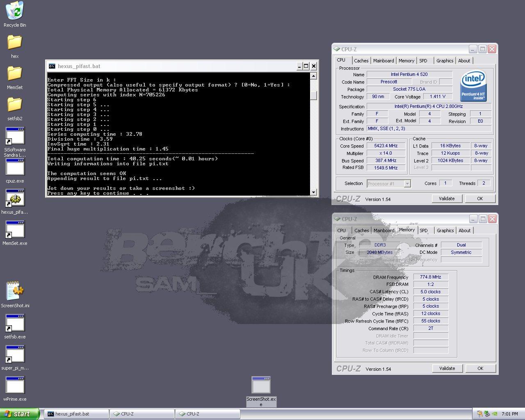Switch to Graphics tab in lower CPU-Z

pos(445,231)
